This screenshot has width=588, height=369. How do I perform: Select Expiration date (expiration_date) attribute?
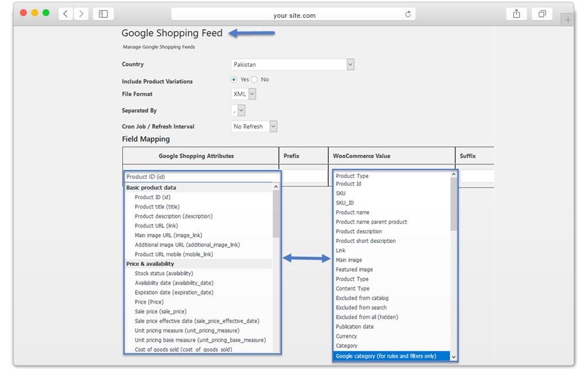pos(174,293)
